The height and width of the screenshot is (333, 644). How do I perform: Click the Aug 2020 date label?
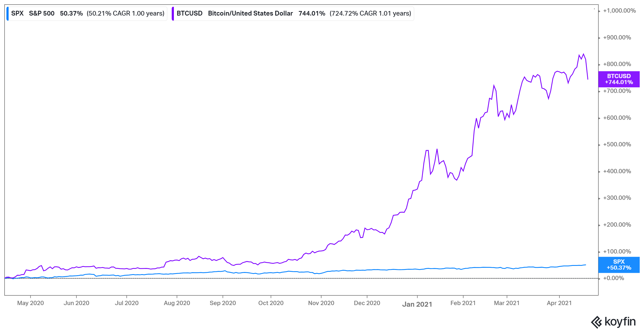pos(177,303)
